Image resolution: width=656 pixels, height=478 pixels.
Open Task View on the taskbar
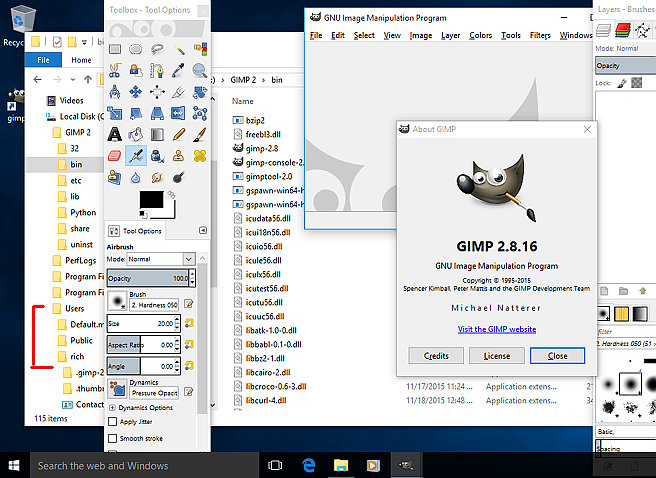pos(275,465)
